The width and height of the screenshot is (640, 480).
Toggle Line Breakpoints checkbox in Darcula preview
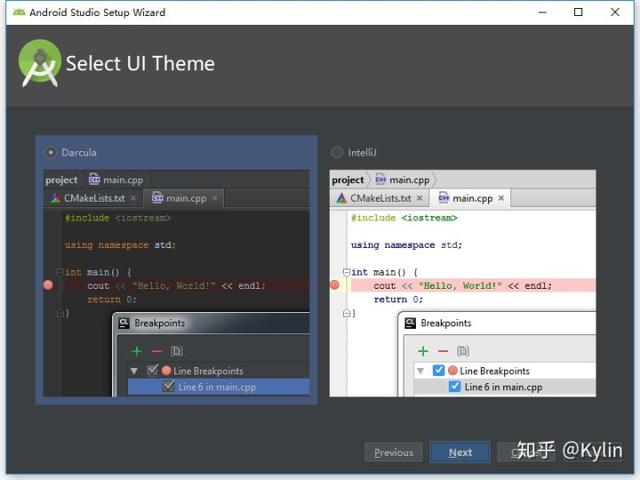pyautogui.click(x=152, y=370)
